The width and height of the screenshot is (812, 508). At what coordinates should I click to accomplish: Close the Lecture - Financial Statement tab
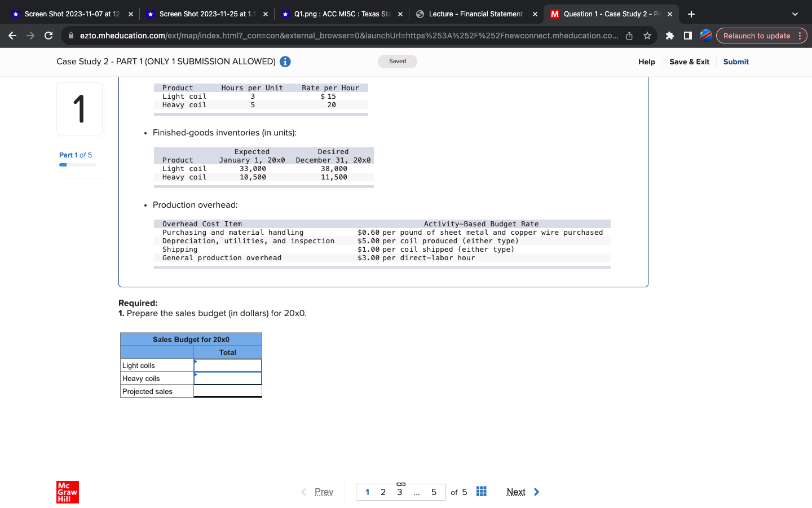(x=535, y=14)
